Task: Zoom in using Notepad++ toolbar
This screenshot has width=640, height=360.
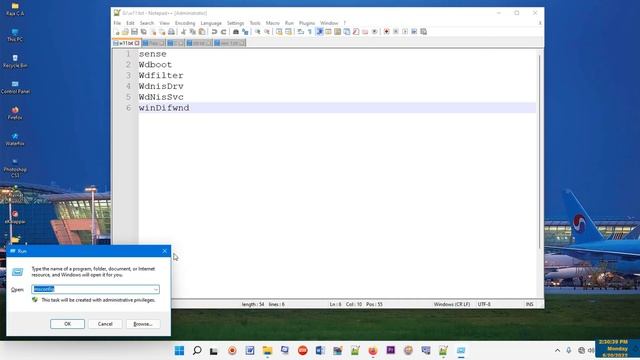Action: 258,32
